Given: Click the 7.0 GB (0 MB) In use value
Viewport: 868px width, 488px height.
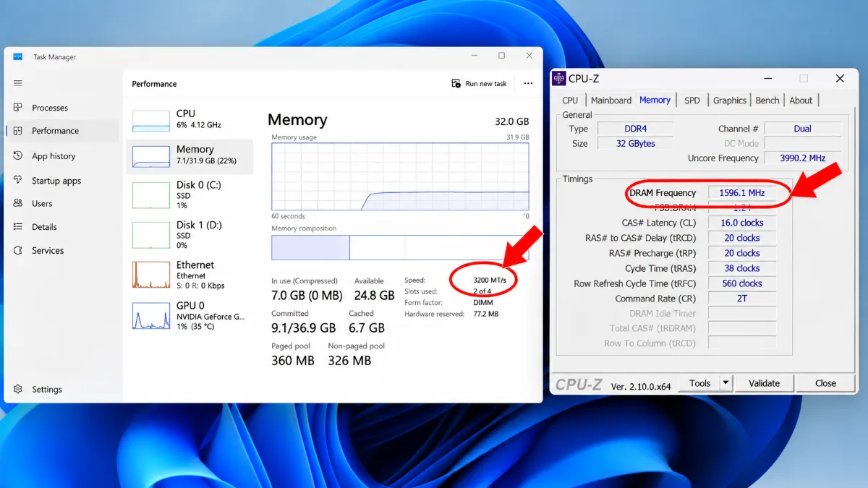Looking at the screenshot, I should [307, 296].
